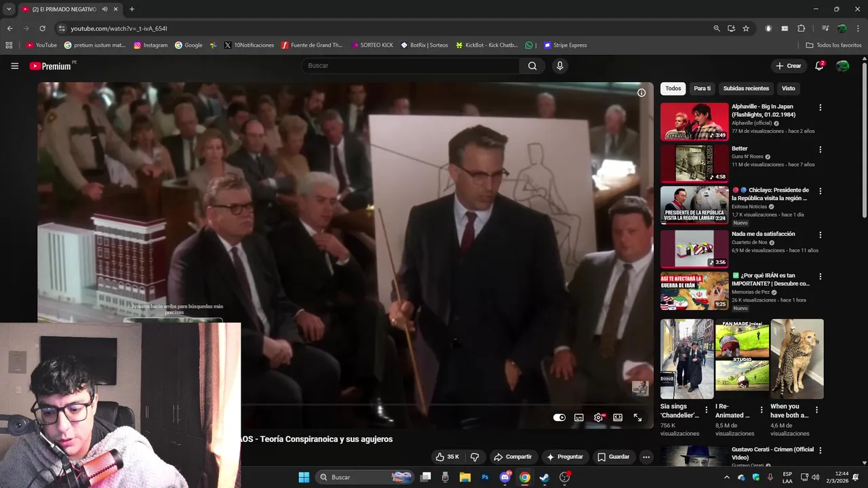Screen dimensions: 868x488
Task: Open the Windows Start menu
Action: pyautogui.click(x=304, y=477)
